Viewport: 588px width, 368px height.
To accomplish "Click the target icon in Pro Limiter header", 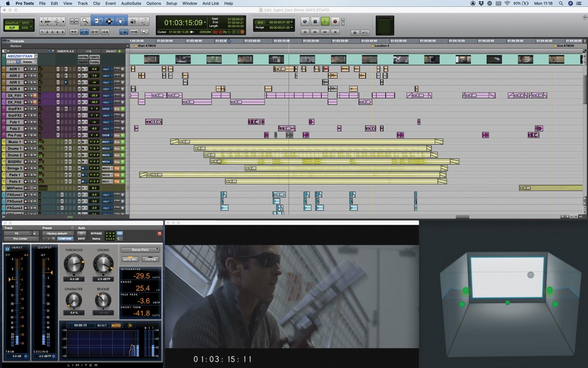I will point(159,234).
